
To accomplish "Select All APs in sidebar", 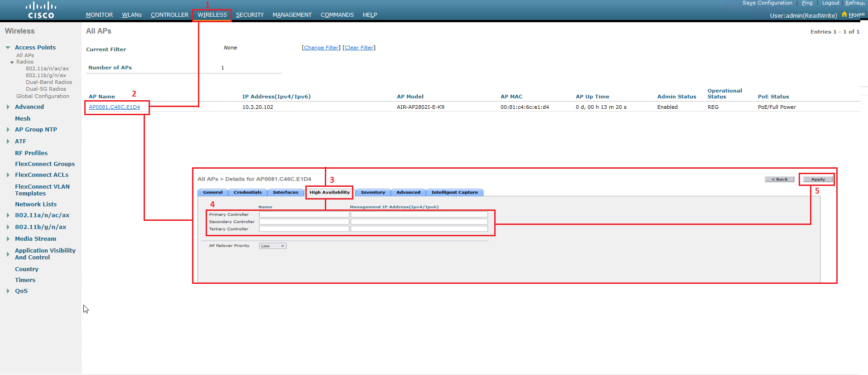I will click(x=25, y=55).
